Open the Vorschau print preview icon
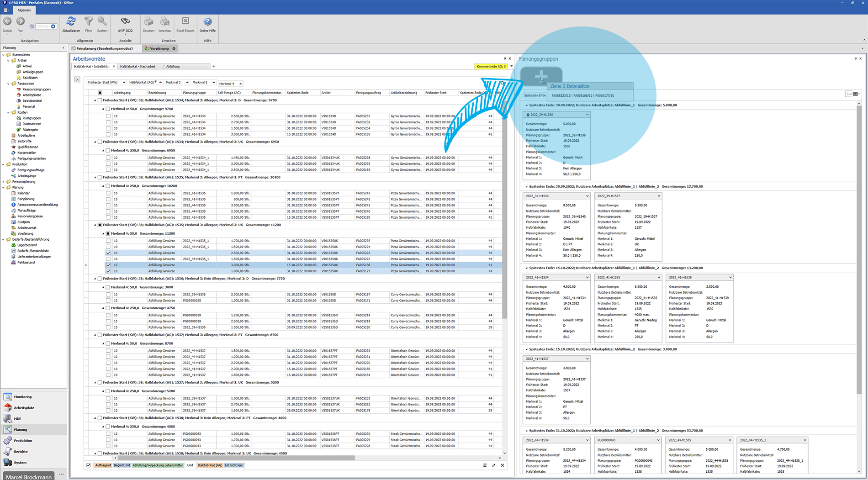The height and width of the screenshot is (480, 868). (165, 21)
